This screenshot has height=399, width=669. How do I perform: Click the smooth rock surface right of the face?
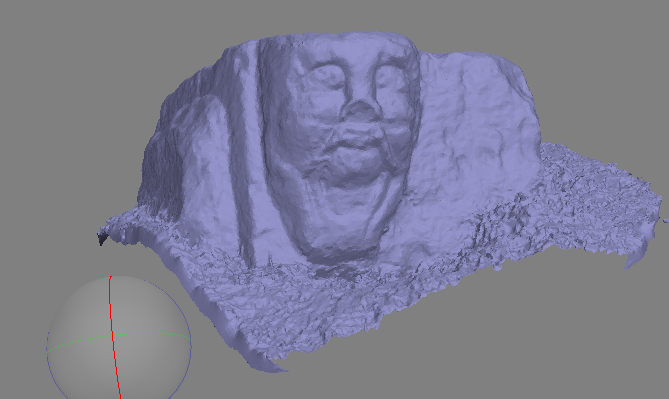(474, 128)
